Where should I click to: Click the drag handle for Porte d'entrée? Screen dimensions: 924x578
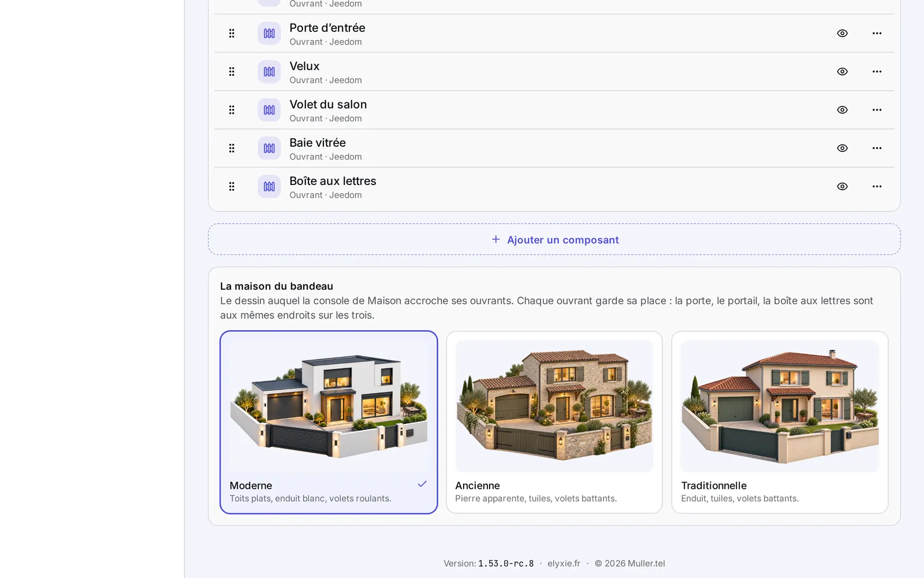[x=232, y=34]
